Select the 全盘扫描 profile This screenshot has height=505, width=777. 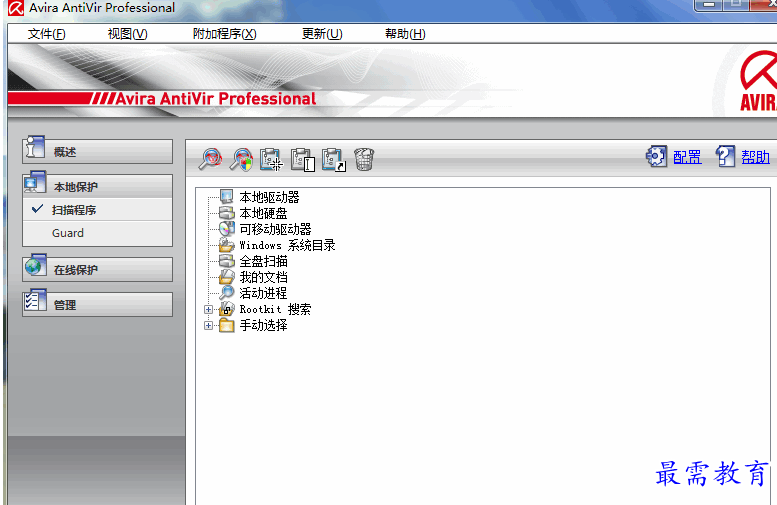(263, 261)
